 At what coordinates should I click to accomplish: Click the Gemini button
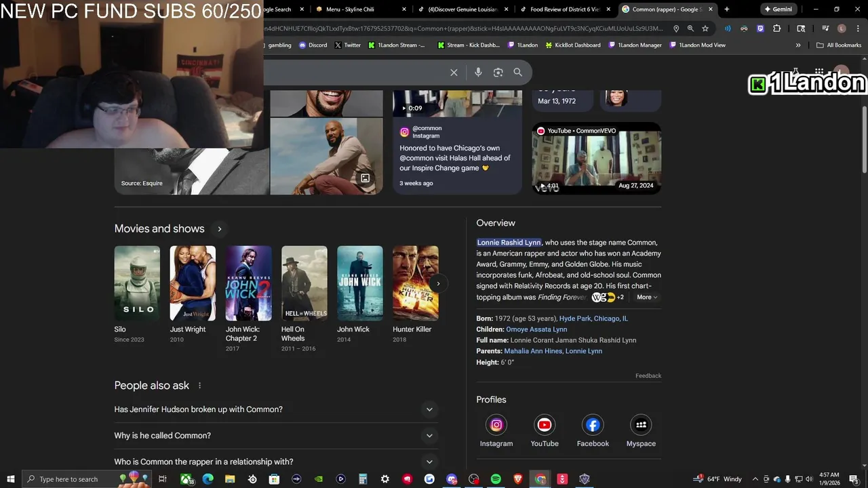[x=778, y=9]
